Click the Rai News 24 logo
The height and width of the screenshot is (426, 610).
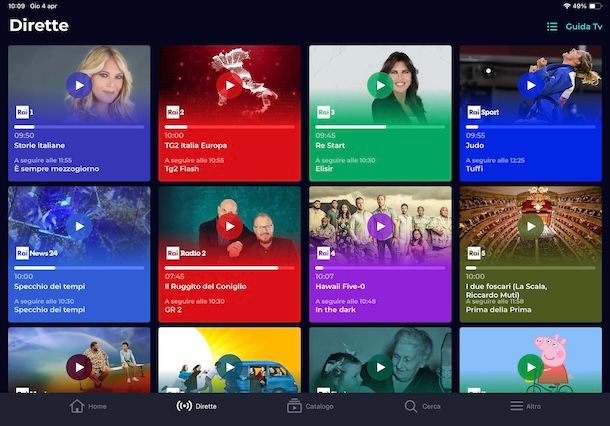point(37,253)
